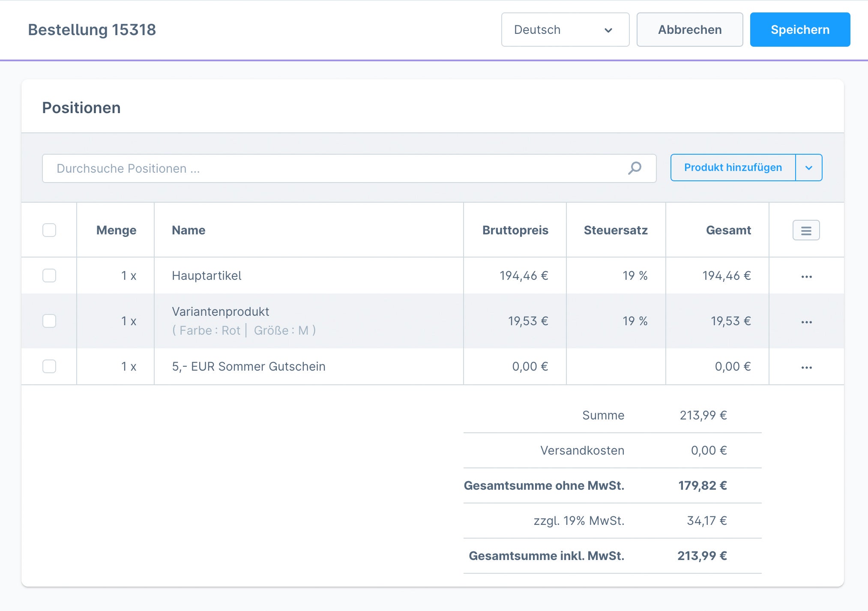Click the Menge column header

116,230
